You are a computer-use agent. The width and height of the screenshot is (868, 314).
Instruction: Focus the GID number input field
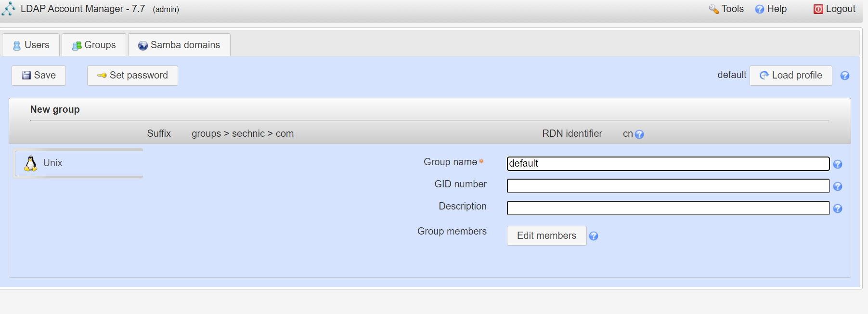(668, 186)
